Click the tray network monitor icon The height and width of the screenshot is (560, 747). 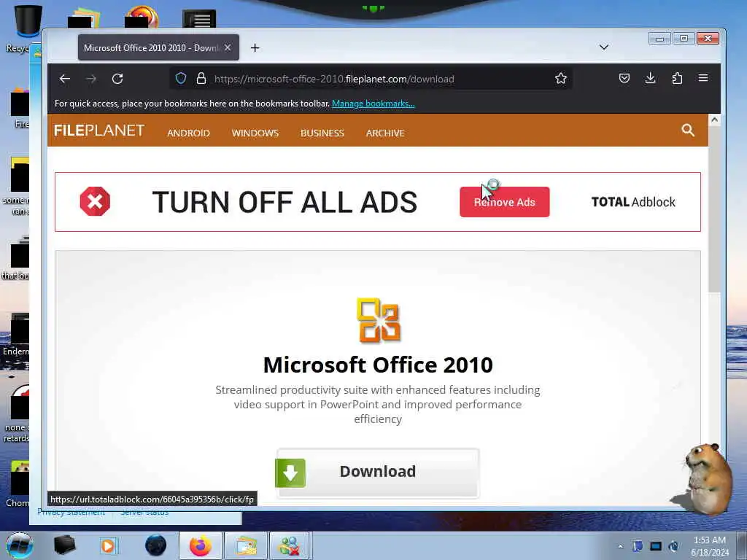[656, 546]
